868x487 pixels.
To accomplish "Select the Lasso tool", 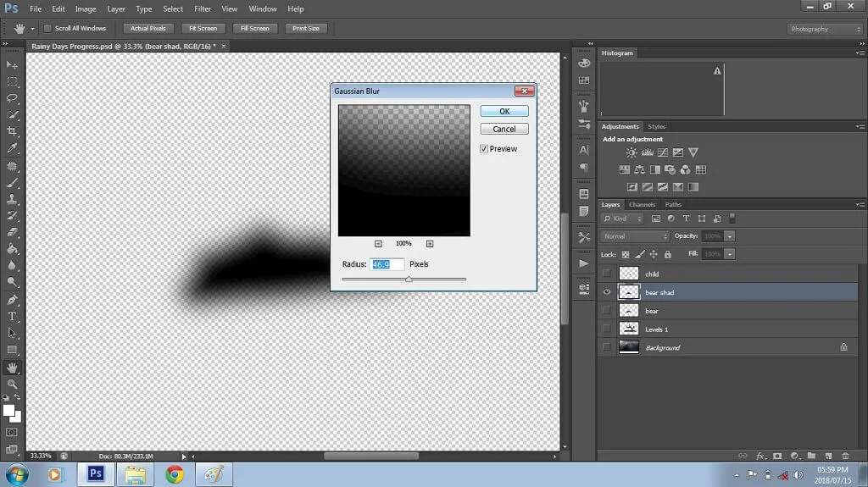I will [x=12, y=98].
